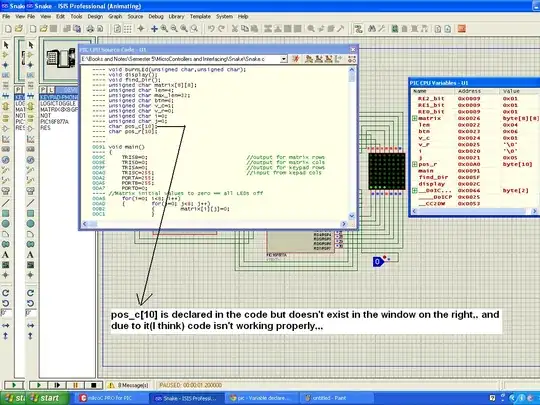This screenshot has width=540, height=405.
Task: Click the blue Center at Cursor icon
Action: click(154, 29)
